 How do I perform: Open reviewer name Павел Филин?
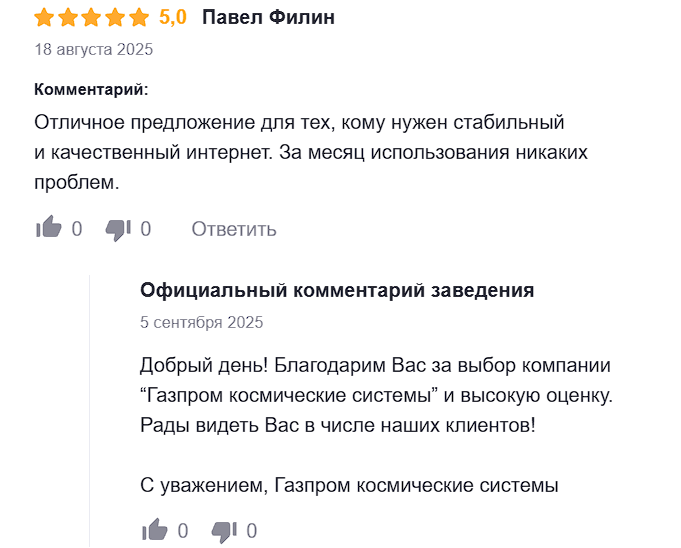point(268,17)
